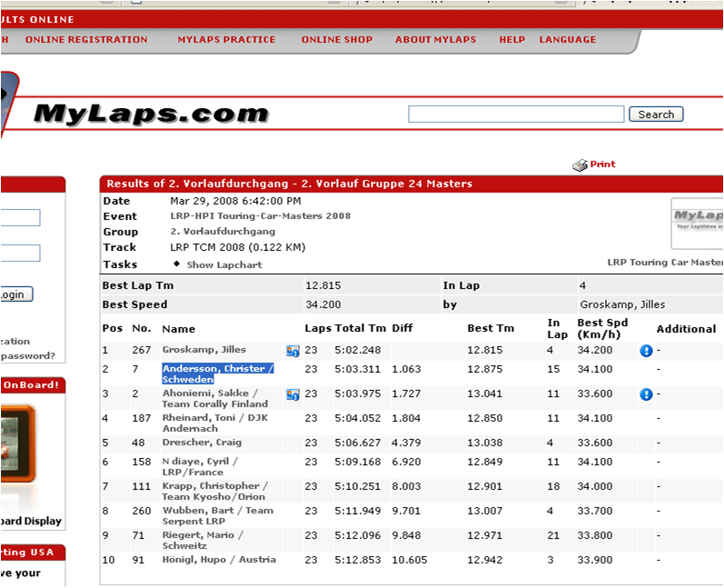The height and width of the screenshot is (588, 724).
Task: Select Drescher, Craig driver name
Action: coord(202,442)
